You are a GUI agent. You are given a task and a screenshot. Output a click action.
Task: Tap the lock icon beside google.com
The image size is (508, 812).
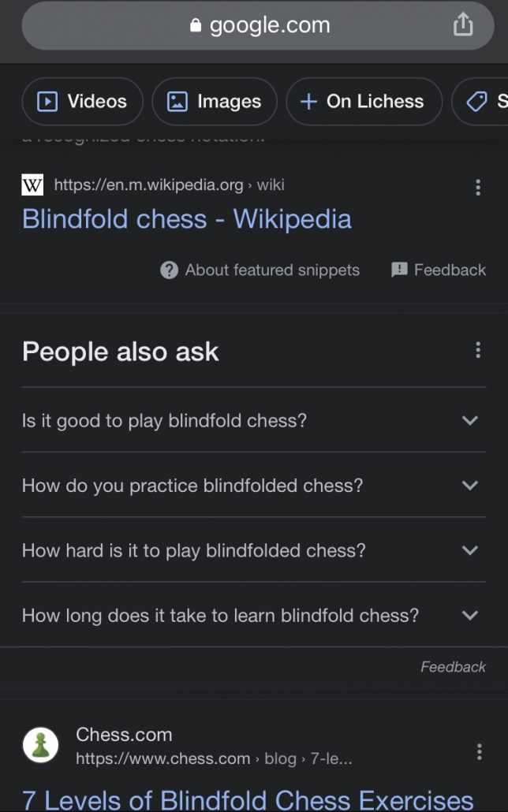click(196, 25)
